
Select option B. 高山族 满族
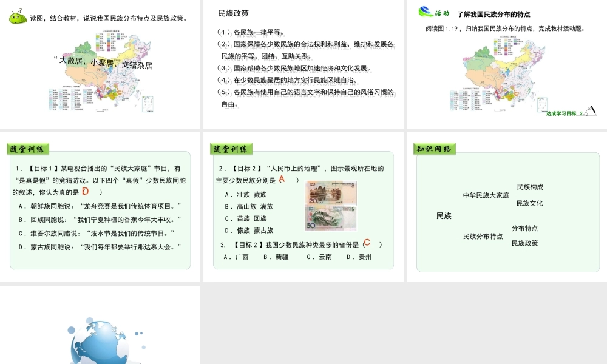249,206
